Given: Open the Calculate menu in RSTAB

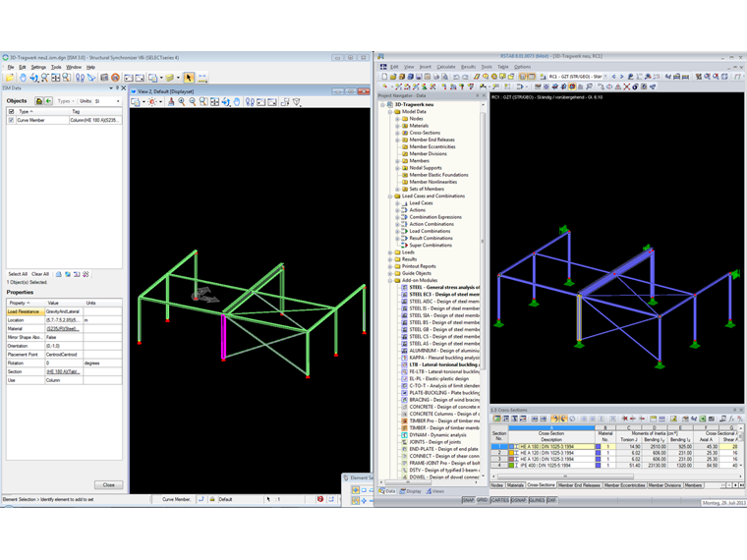Looking at the screenshot, I should pyautogui.click(x=446, y=67).
